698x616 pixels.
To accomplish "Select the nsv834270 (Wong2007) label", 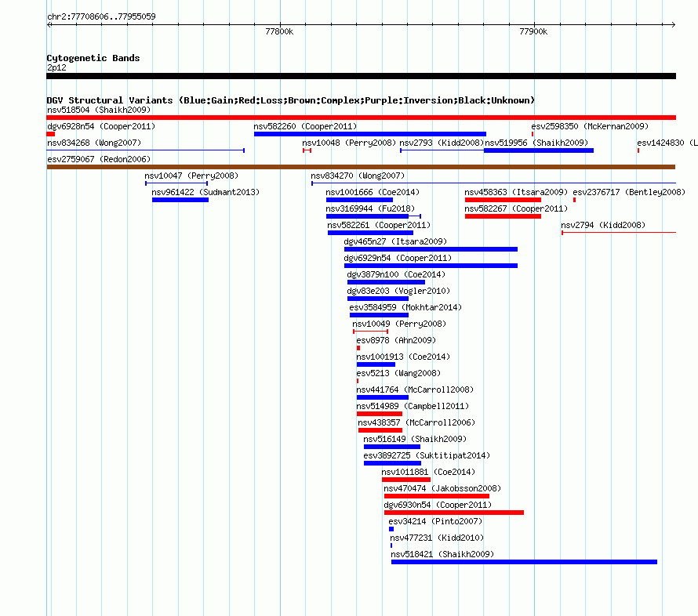I will coord(358,176).
